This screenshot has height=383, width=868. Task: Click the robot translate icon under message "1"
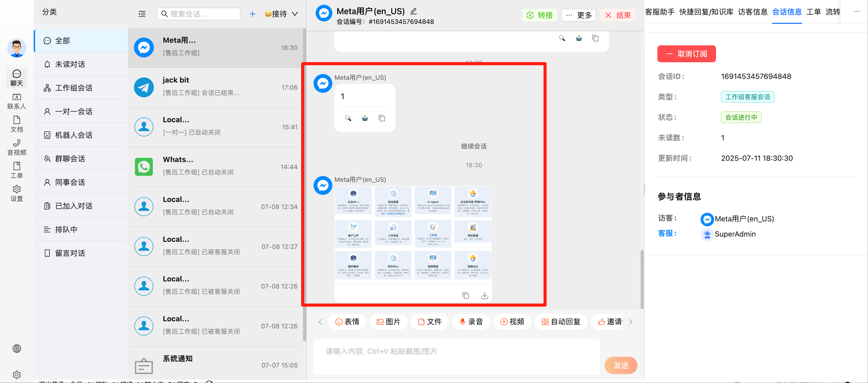[365, 118]
